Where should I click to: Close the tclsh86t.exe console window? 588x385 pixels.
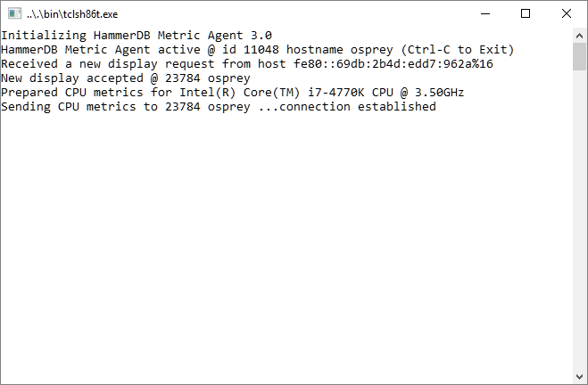coord(567,14)
